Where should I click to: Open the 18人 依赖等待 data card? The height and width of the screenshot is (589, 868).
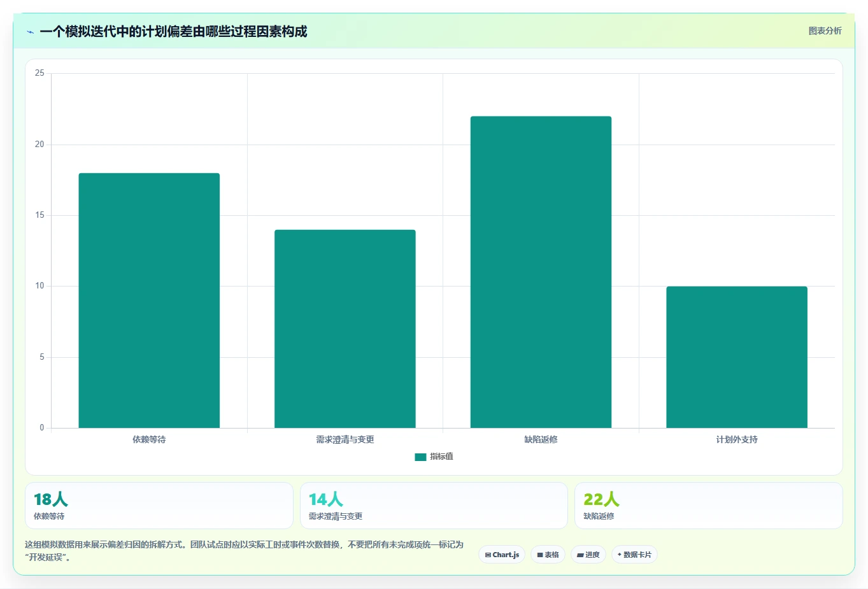click(x=159, y=506)
